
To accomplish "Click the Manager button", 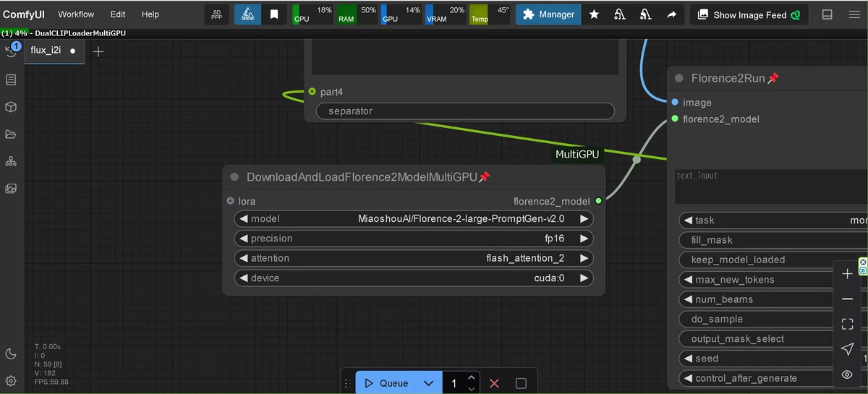I will pyautogui.click(x=548, y=14).
